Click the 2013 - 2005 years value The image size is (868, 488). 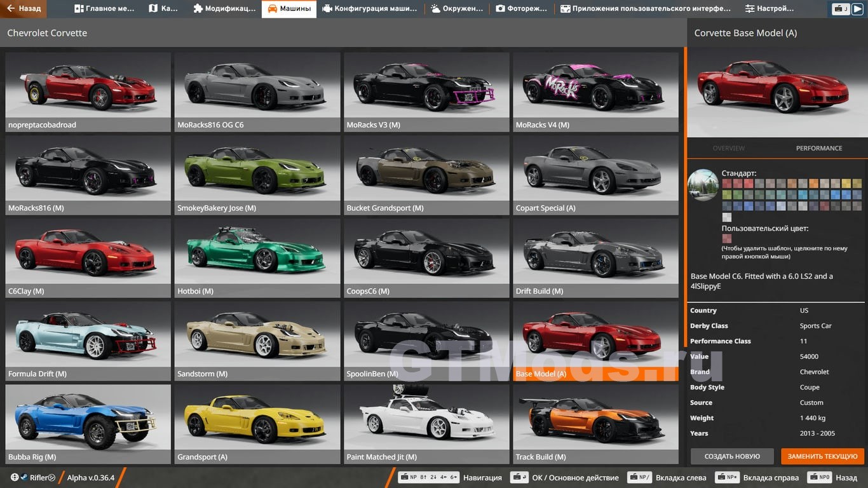pyautogui.click(x=818, y=433)
